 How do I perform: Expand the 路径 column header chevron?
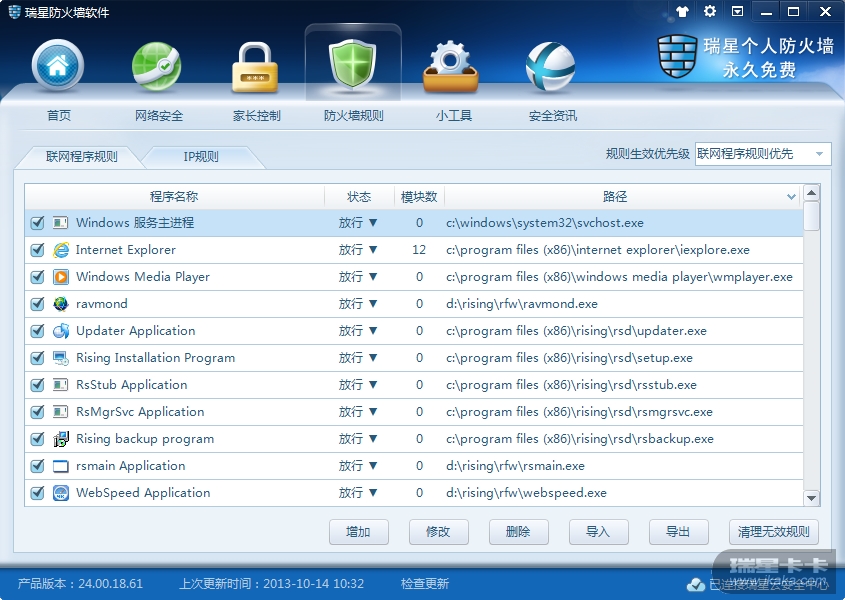[x=791, y=197]
